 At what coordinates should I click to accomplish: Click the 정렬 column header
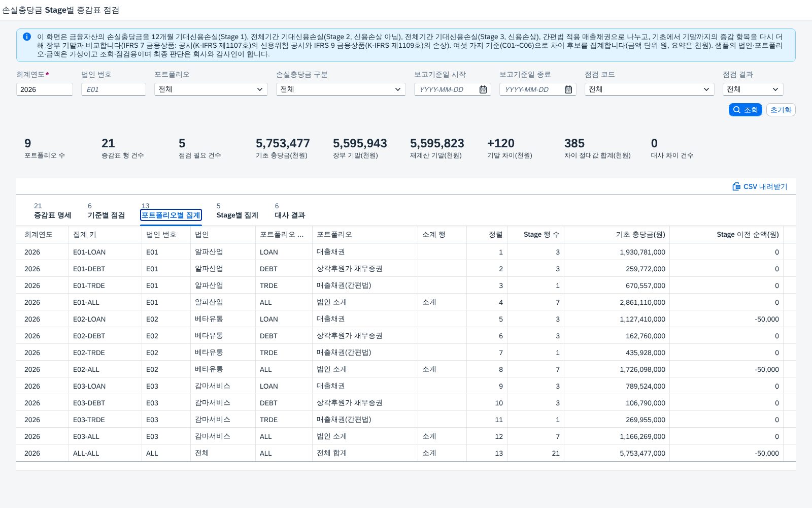(487, 234)
